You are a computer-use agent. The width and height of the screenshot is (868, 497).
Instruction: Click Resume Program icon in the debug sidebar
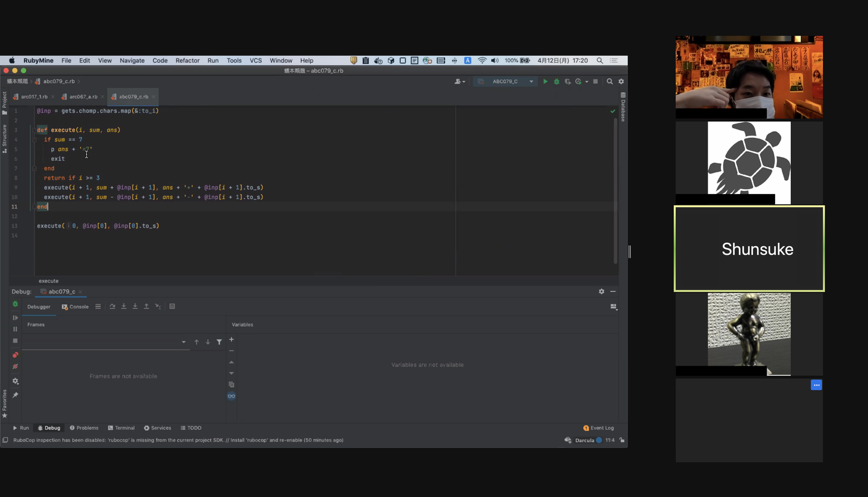[x=15, y=317]
